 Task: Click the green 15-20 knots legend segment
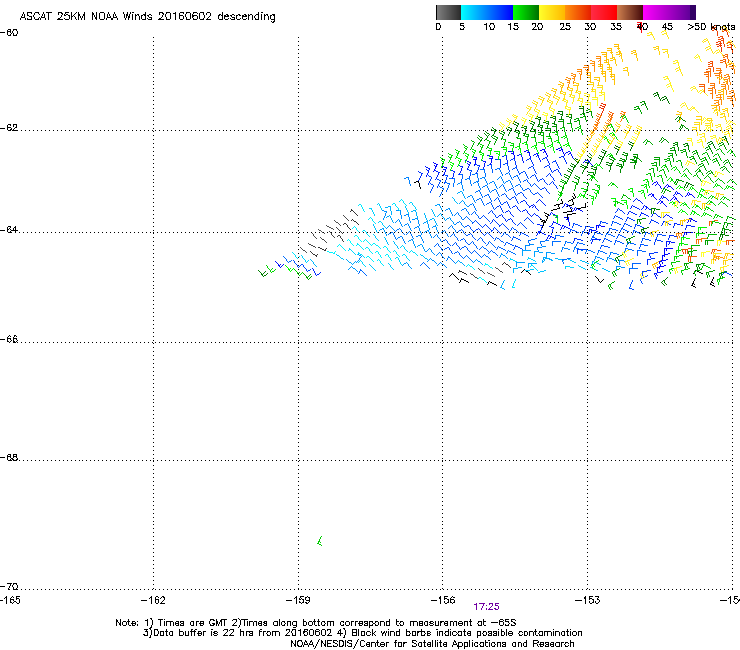526,12
